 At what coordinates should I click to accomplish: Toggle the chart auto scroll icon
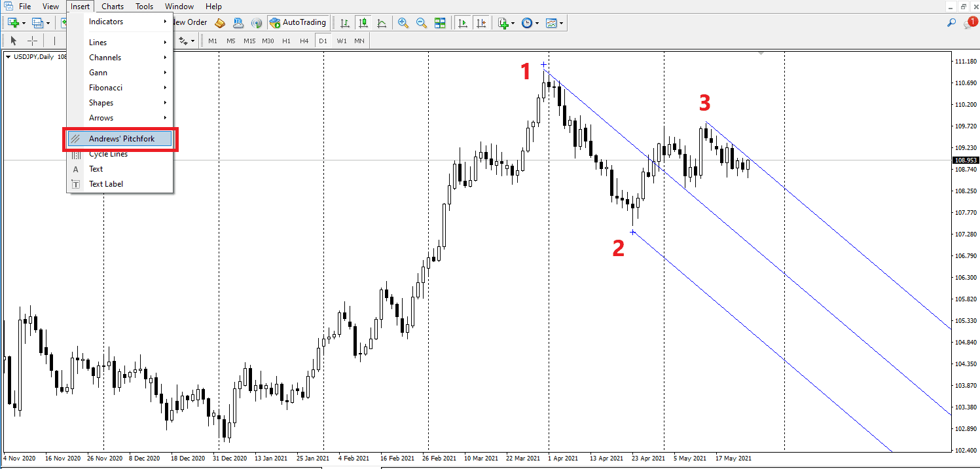coord(463,23)
